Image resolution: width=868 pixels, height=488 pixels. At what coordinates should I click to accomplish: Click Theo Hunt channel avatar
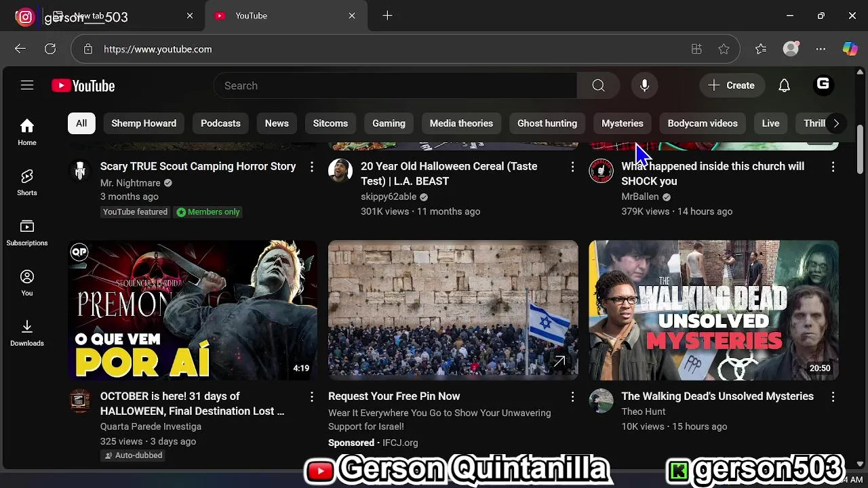pyautogui.click(x=601, y=401)
